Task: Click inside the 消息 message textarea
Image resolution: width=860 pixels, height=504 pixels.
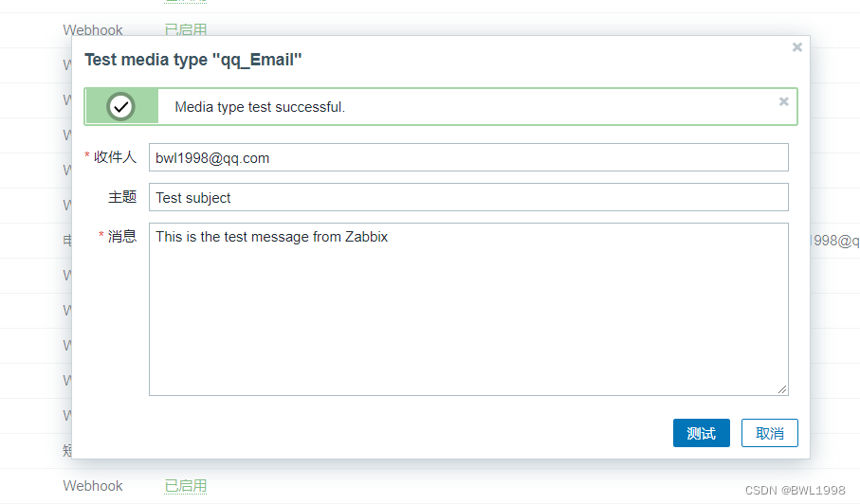Action: click(x=468, y=309)
